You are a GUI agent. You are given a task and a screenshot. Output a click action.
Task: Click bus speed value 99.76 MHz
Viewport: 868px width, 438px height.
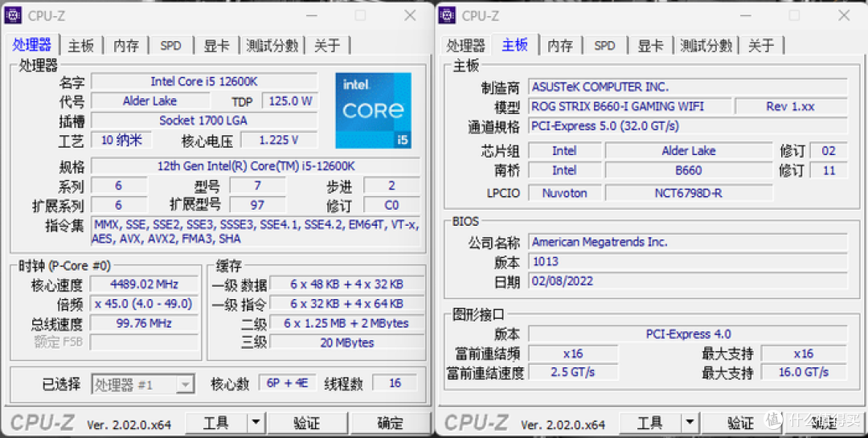pyautogui.click(x=144, y=323)
